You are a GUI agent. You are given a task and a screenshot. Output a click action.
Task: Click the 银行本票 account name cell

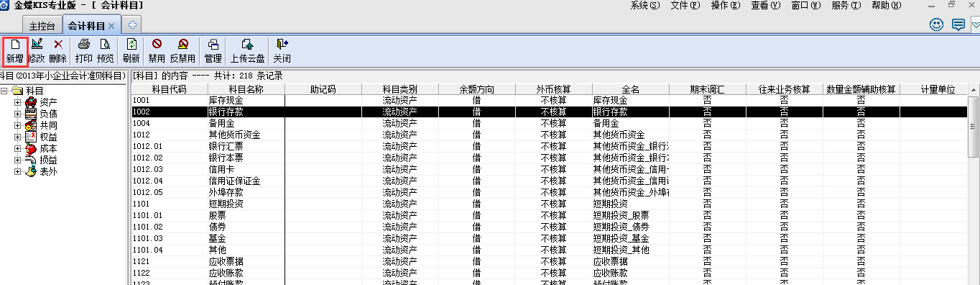coord(246,158)
